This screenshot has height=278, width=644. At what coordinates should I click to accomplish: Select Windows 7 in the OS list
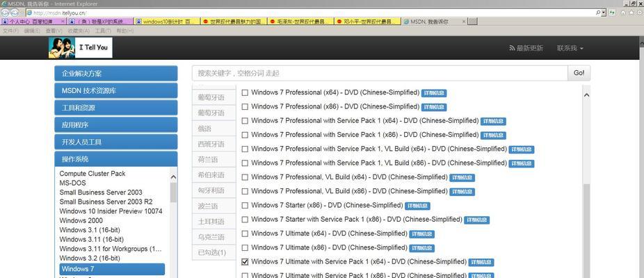(x=112, y=269)
